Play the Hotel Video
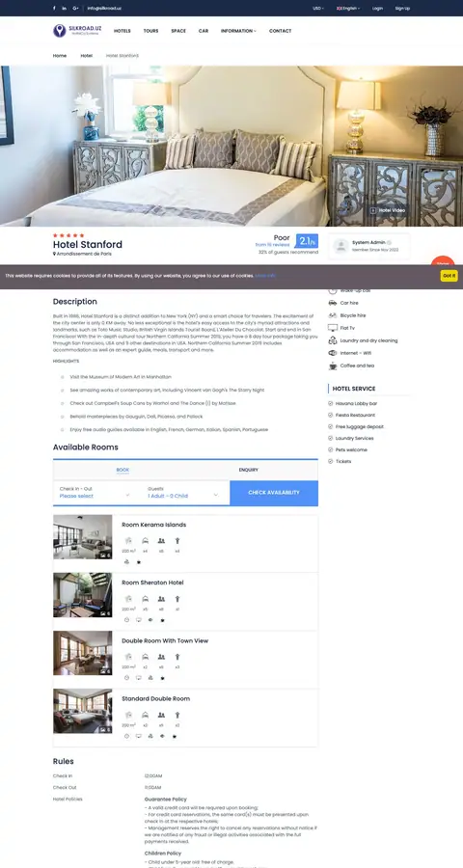Viewport: 463px width, 868px height. [x=388, y=210]
